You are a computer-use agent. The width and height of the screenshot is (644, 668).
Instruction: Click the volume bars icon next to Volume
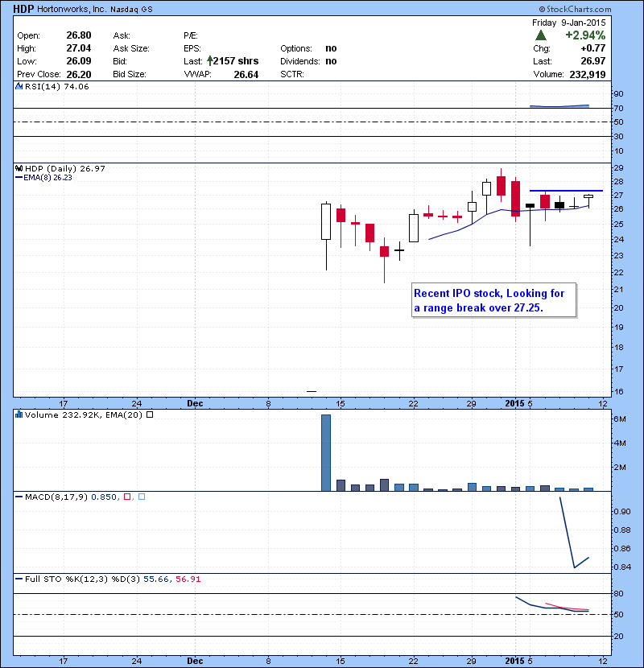(19, 414)
